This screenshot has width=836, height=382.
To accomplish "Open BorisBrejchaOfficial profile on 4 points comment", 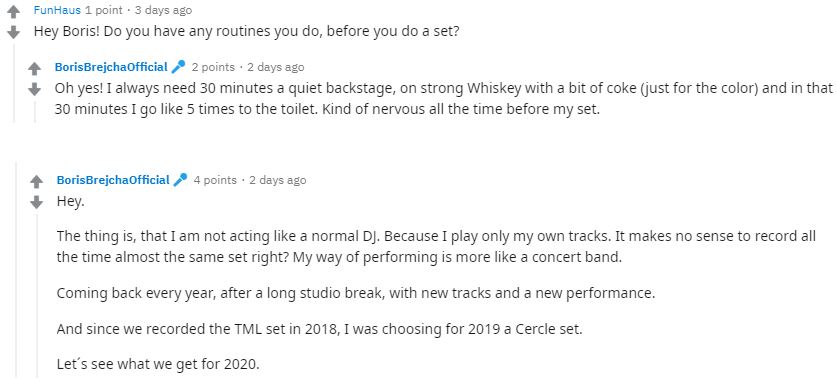I will tap(113, 180).
